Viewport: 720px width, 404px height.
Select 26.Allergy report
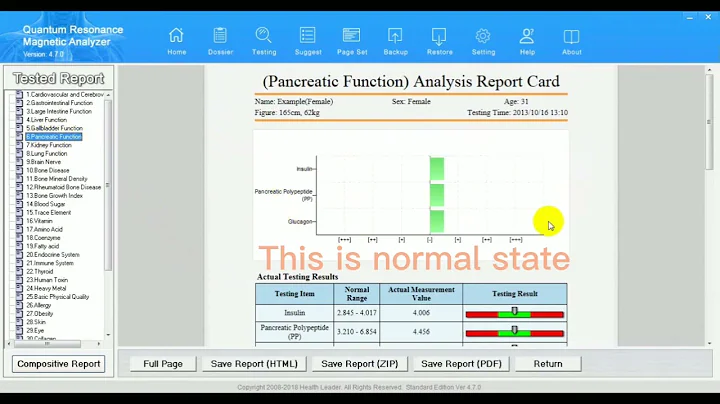[x=39, y=305]
